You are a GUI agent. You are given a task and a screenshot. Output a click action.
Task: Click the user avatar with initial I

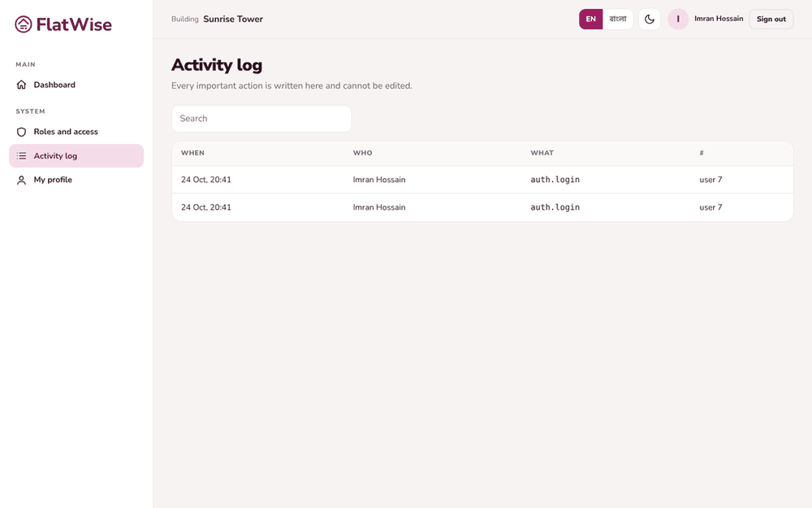(678, 20)
